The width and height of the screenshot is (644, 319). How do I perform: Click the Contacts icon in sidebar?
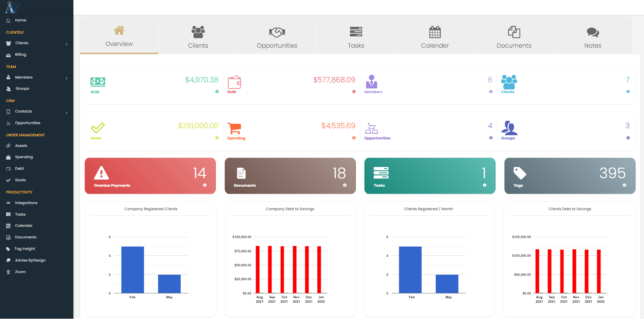pyautogui.click(x=8, y=112)
